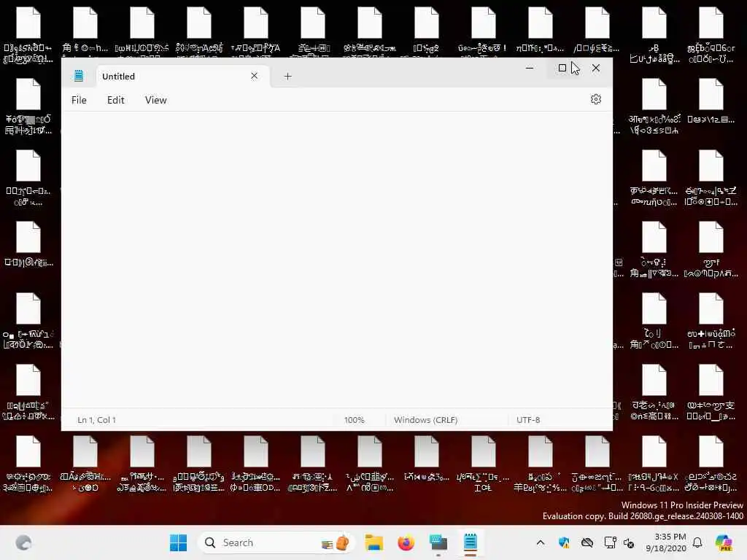Screen dimensions: 747x560
Task: Click the Notepad app icon in title bar
Action: [79, 76]
